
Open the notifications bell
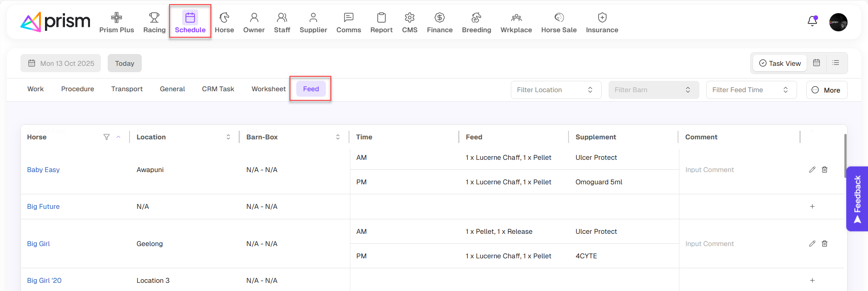[x=812, y=21]
